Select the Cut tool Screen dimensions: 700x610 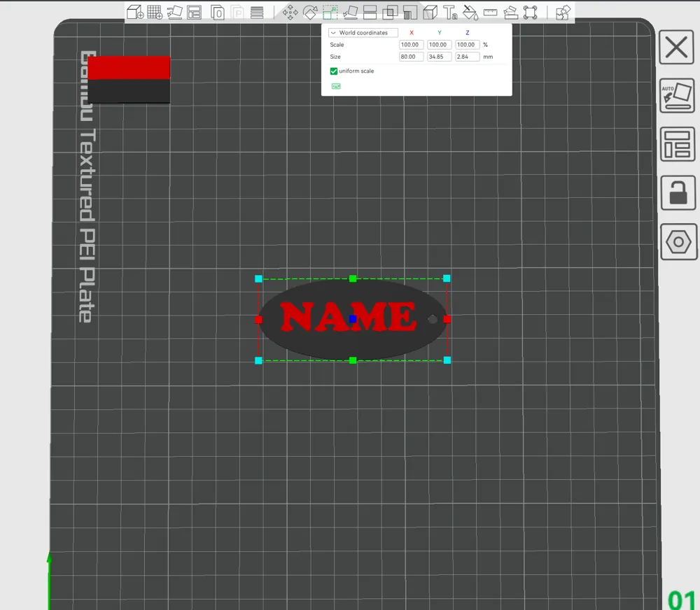[370, 12]
